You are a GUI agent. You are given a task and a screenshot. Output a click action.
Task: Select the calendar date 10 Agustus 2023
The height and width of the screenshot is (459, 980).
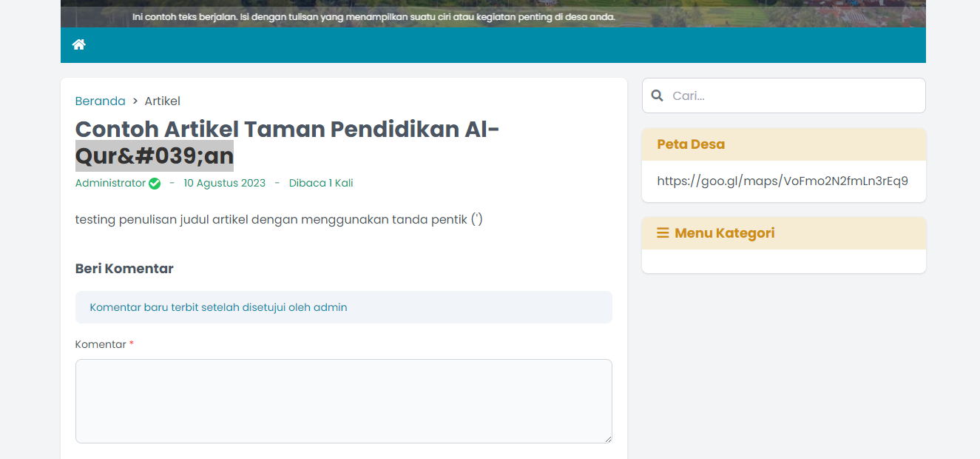point(224,183)
